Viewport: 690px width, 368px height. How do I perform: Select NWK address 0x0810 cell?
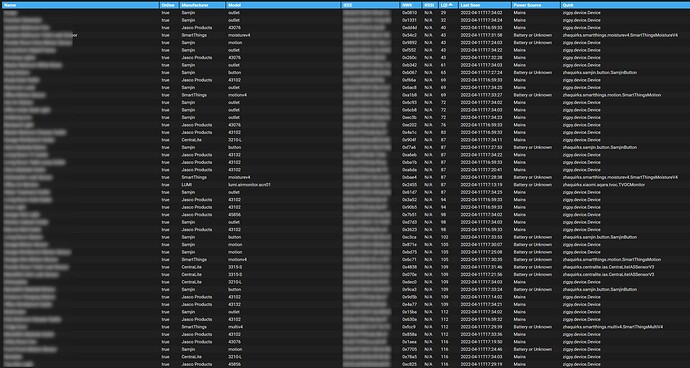coord(409,13)
